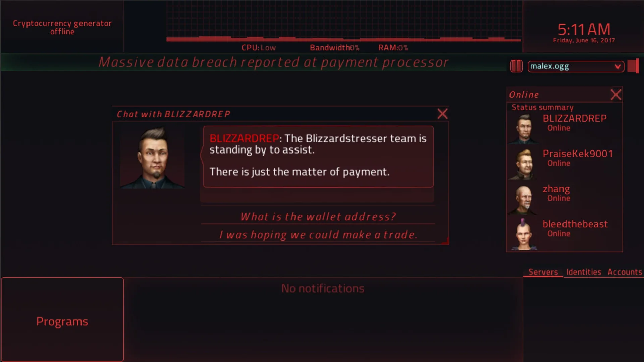Viewport: 644px width, 362px height.
Task: Close the Chat with BLIZZARDREP window
Action: [x=442, y=114]
